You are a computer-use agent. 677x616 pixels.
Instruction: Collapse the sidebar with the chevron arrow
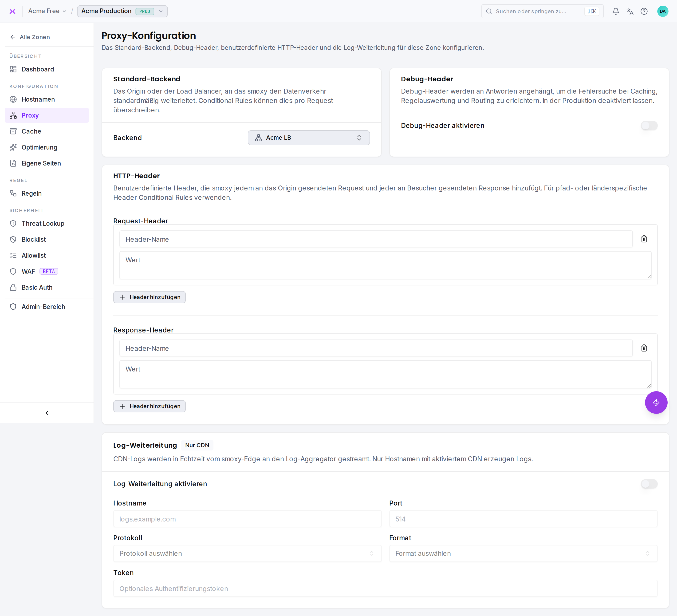47,413
